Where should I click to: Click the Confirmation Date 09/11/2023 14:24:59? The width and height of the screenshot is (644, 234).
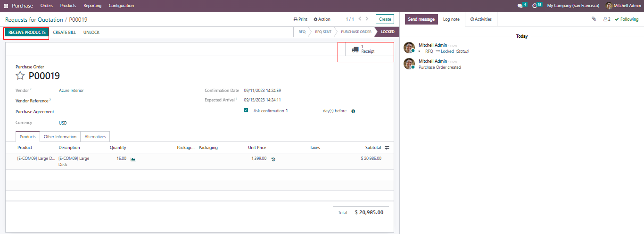point(263,90)
